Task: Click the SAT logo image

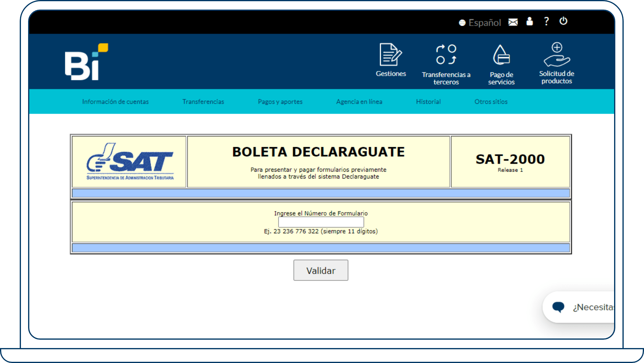Action: click(130, 161)
